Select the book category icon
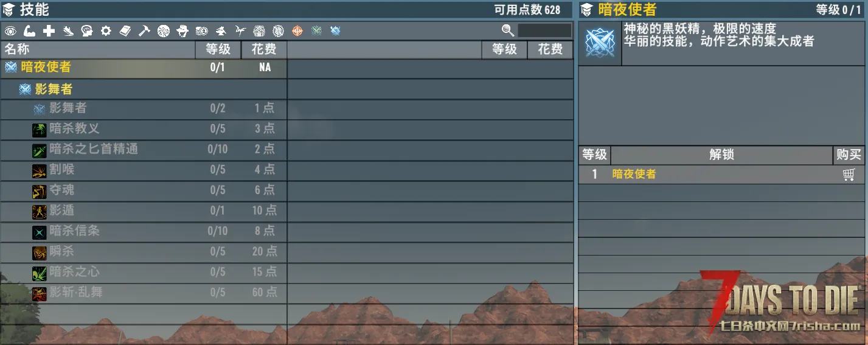868x345 pixels. point(125,30)
